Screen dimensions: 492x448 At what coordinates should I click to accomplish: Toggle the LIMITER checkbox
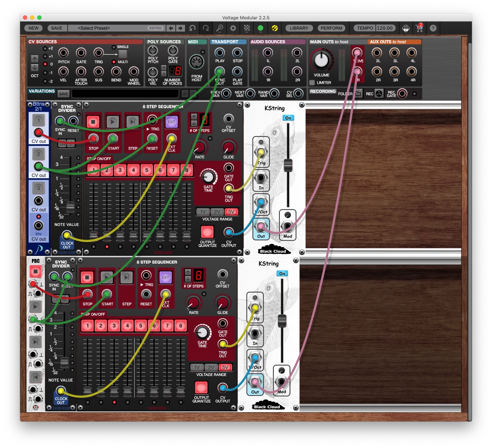(x=312, y=82)
